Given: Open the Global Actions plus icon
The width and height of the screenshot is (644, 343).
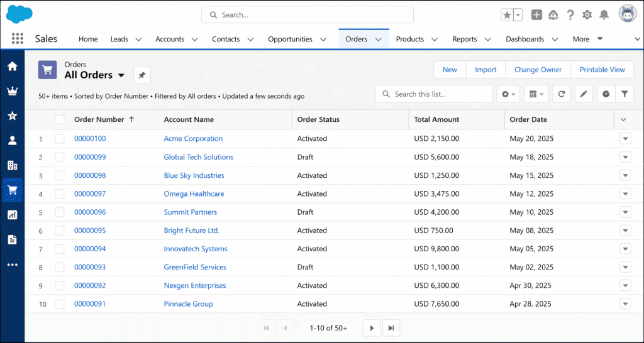Looking at the screenshot, I should 536,15.
